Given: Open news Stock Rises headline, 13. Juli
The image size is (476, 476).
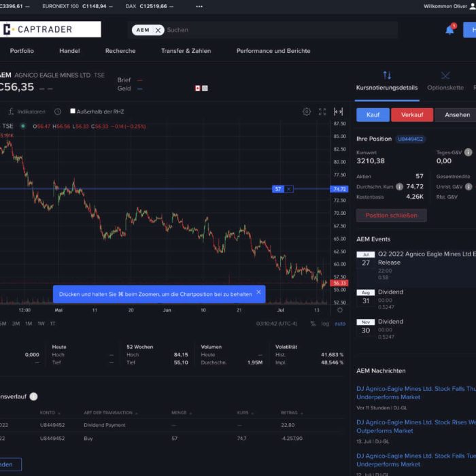Looking at the screenshot, I should pyautogui.click(x=416, y=426).
